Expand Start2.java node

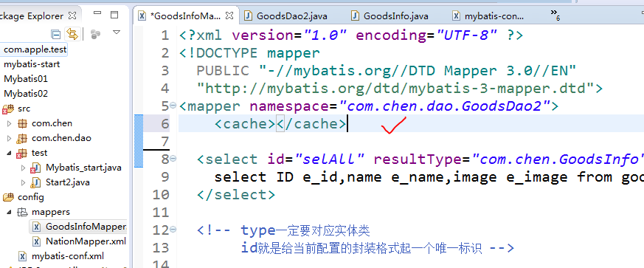24,182
